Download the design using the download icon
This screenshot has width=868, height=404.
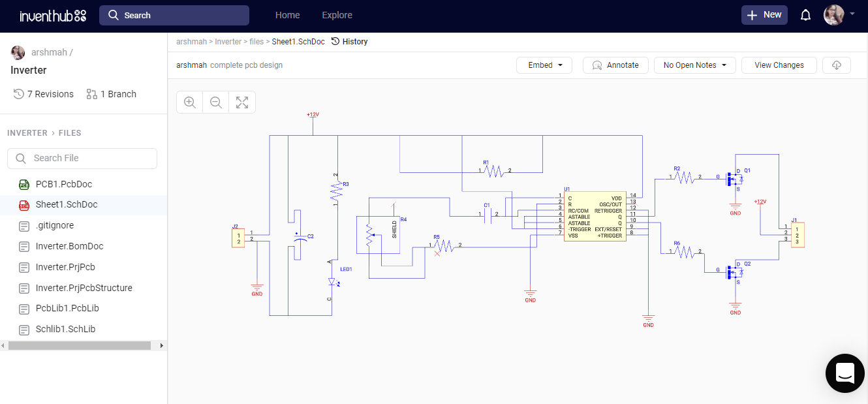tap(836, 65)
